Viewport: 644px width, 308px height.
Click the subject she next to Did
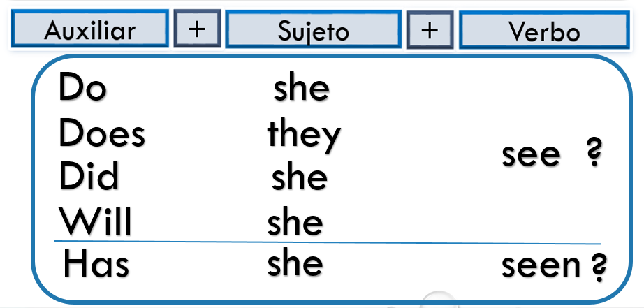point(300,177)
